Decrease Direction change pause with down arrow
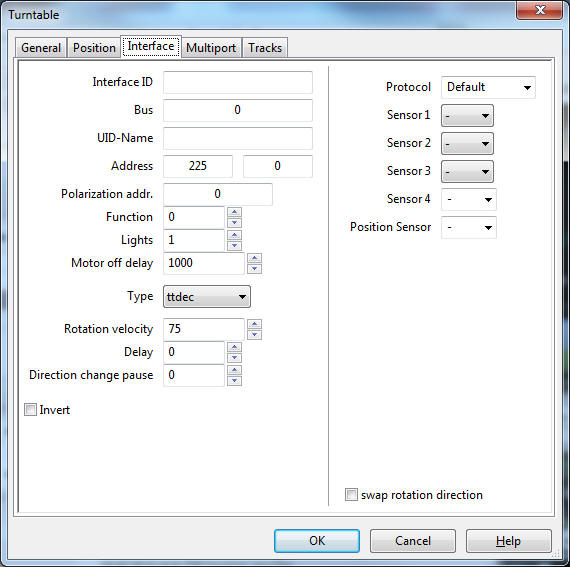This screenshot has width=570, height=567. click(234, 381)
